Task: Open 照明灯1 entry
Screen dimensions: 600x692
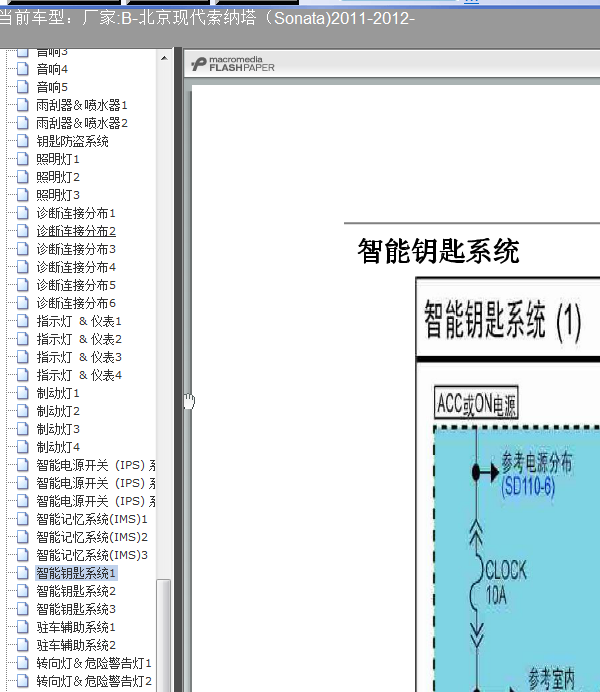Action: pyautogui.click(x=58, y=159)
